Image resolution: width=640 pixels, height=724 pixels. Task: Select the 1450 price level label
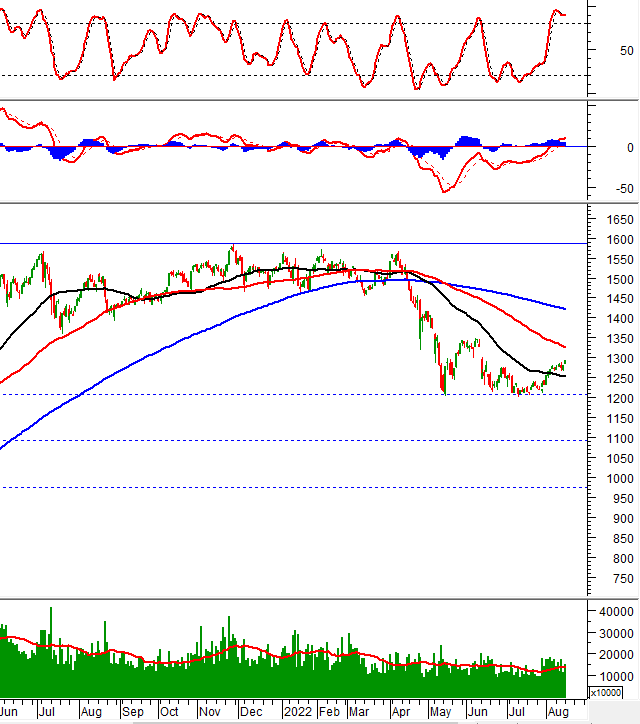(x=620, y=299)
